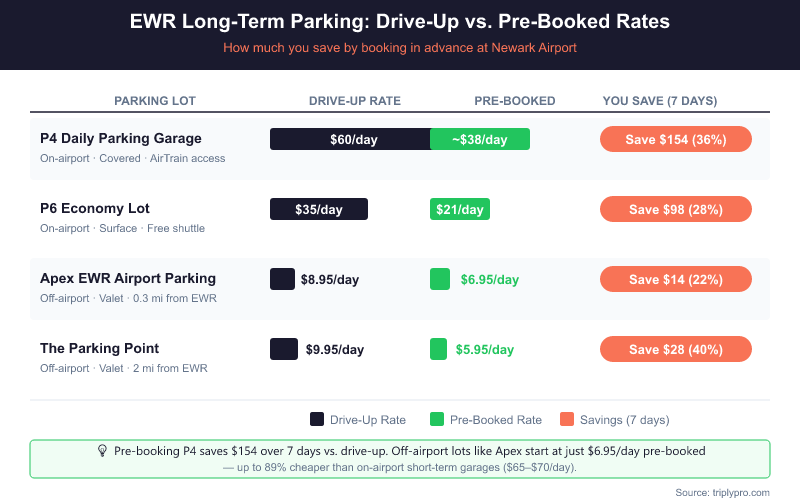This screenshot has height=500, width=800.
Task: Click the Save $14 (22%) badge
Action: tap(675, 279)
